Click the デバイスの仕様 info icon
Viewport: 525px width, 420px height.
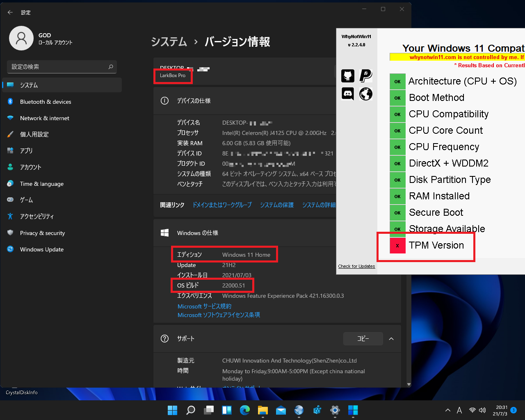(x=164, y=100)
